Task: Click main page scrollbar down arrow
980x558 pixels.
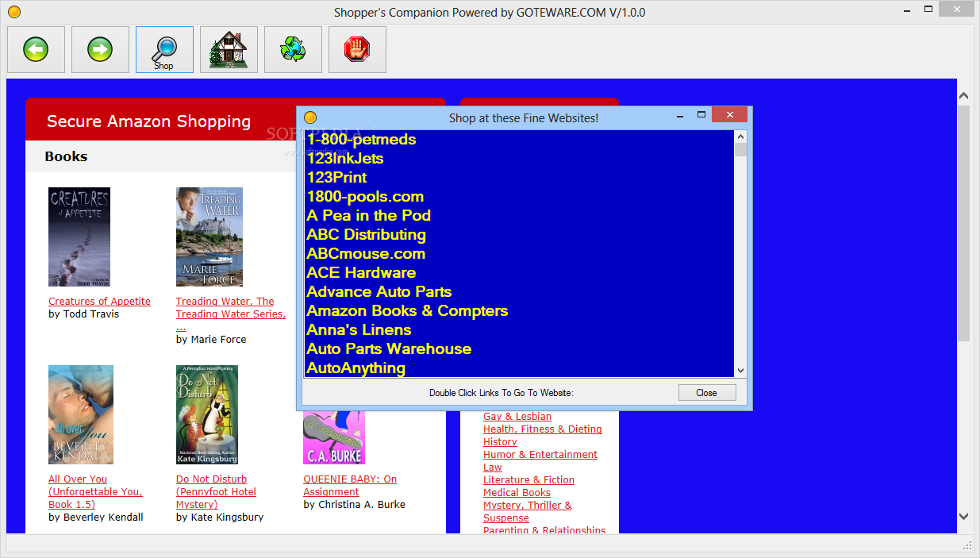Action: pyautogui.click(x=964, y=516)
